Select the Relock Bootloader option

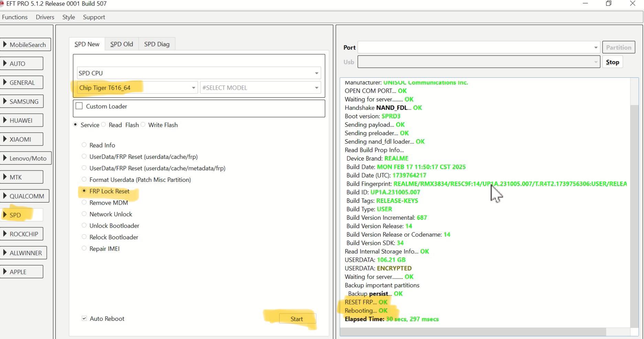coord(84,237)
